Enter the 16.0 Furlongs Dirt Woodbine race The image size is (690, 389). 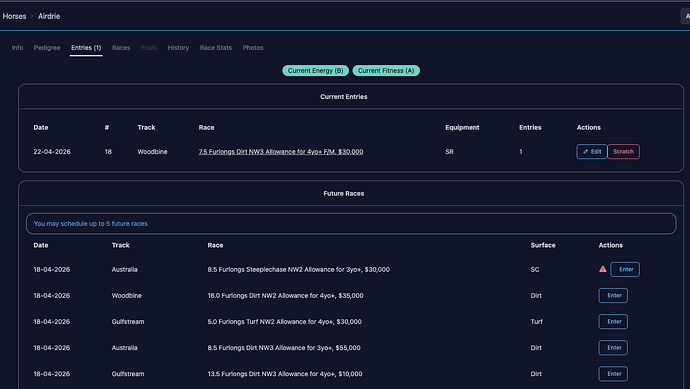pyautogui.click(x=613, y=295)
